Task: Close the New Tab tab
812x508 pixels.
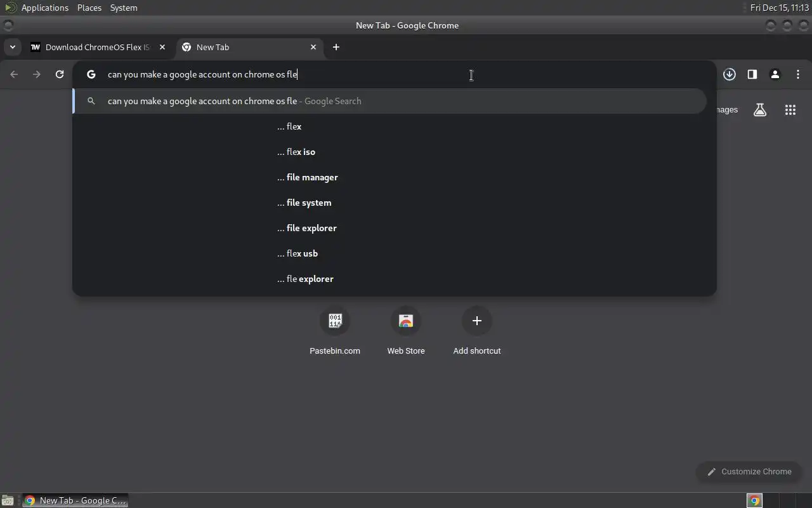Action: click(x=313, y=47)
